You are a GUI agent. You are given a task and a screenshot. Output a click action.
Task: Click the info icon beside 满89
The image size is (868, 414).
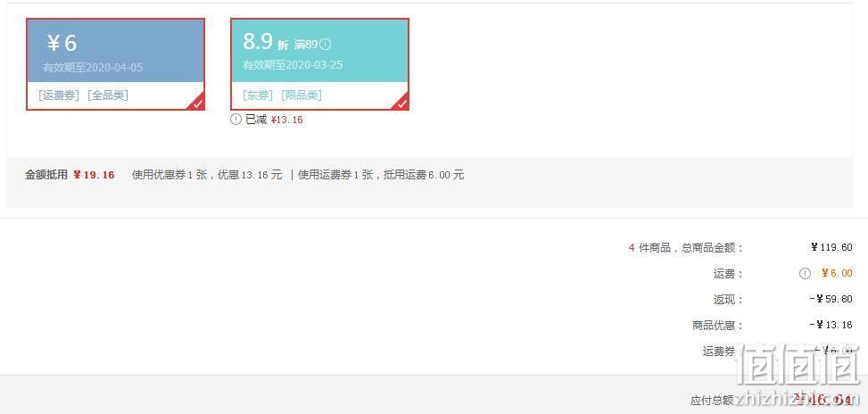click(326, 45)
